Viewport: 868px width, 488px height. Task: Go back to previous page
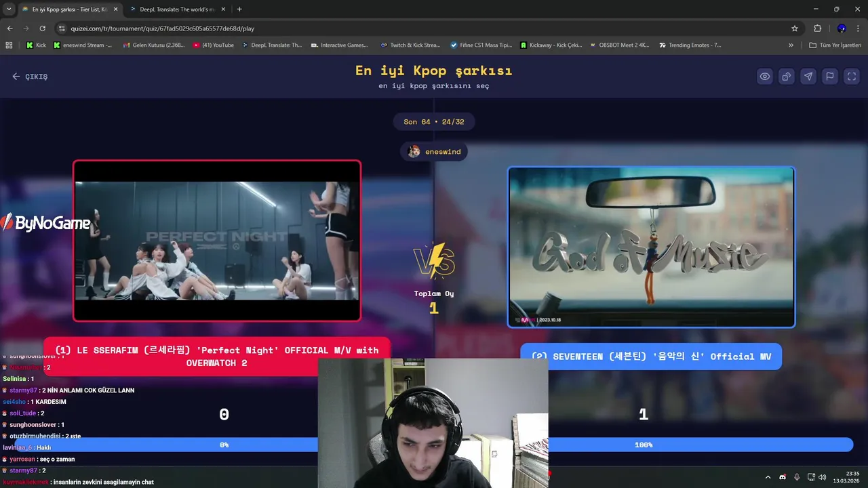[9, 28]
